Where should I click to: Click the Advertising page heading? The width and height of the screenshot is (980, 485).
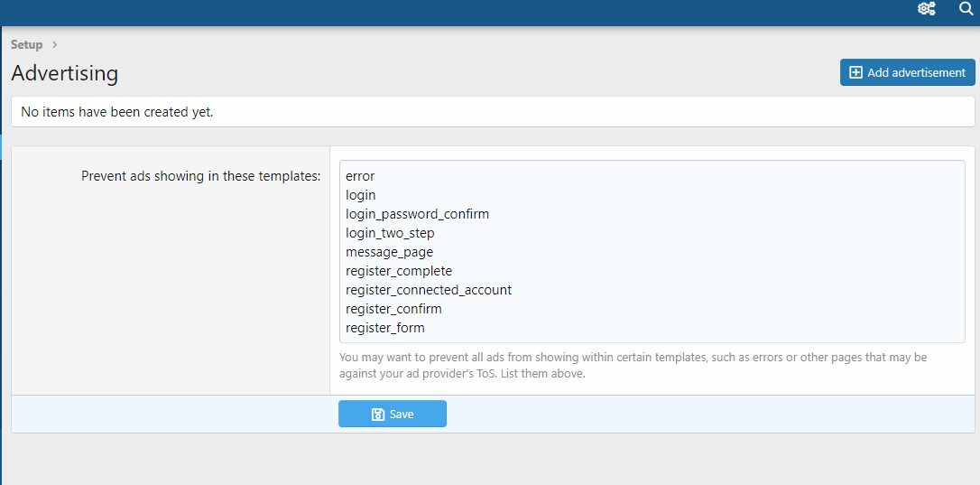[64, 73]
